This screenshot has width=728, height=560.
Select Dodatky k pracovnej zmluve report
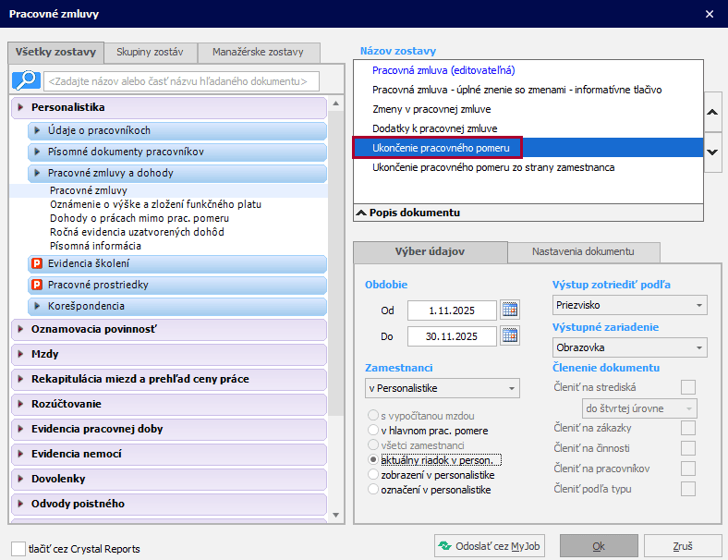tap(434, 128)
